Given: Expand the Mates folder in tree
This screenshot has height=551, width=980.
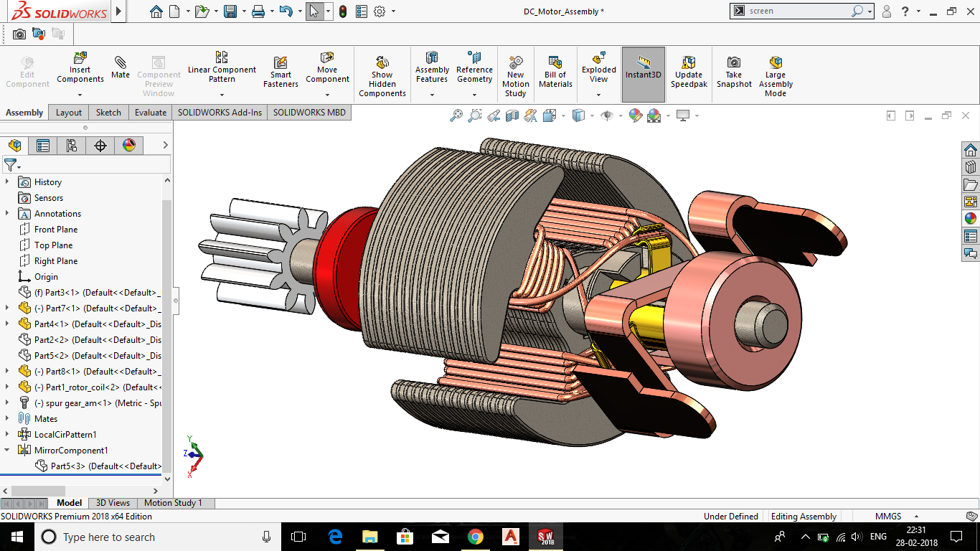Looking at the screenshot, I should point(7,418).
